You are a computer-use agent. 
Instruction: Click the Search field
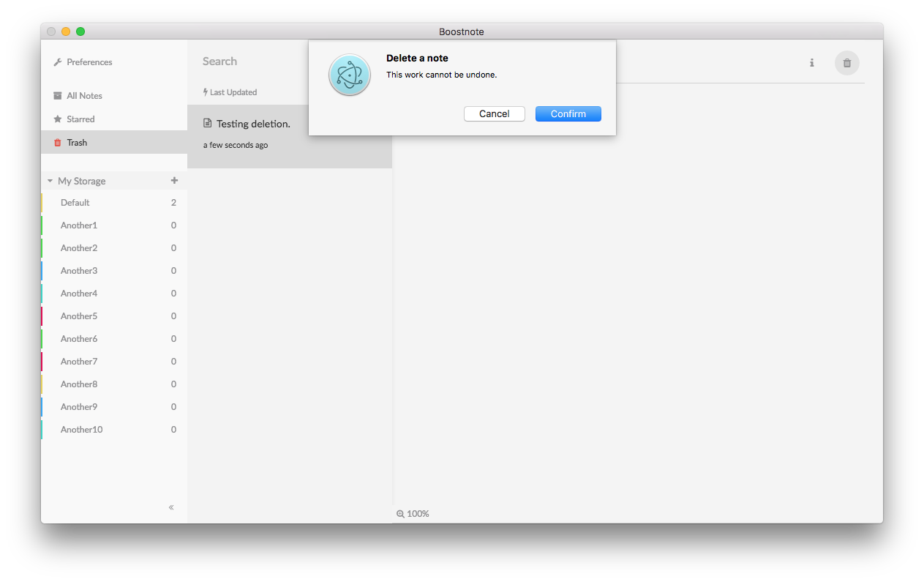click(x=219, y=61)
